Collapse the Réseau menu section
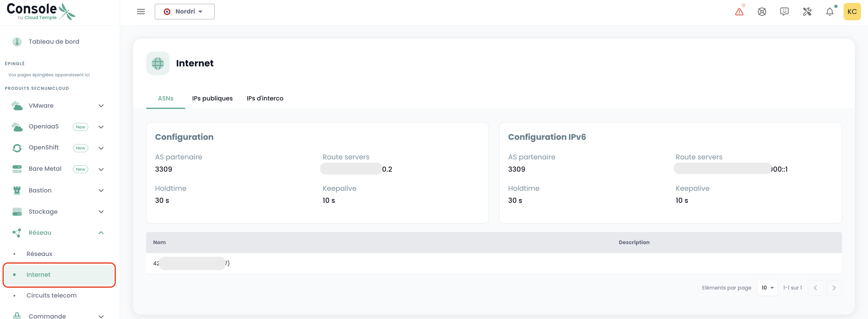 tap(101, 233)
